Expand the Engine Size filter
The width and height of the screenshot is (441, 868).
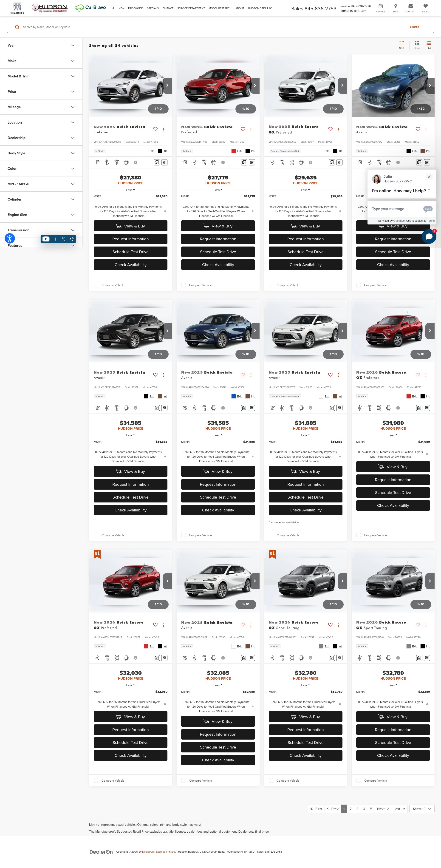pyautogui.click(x=41, y=215)
